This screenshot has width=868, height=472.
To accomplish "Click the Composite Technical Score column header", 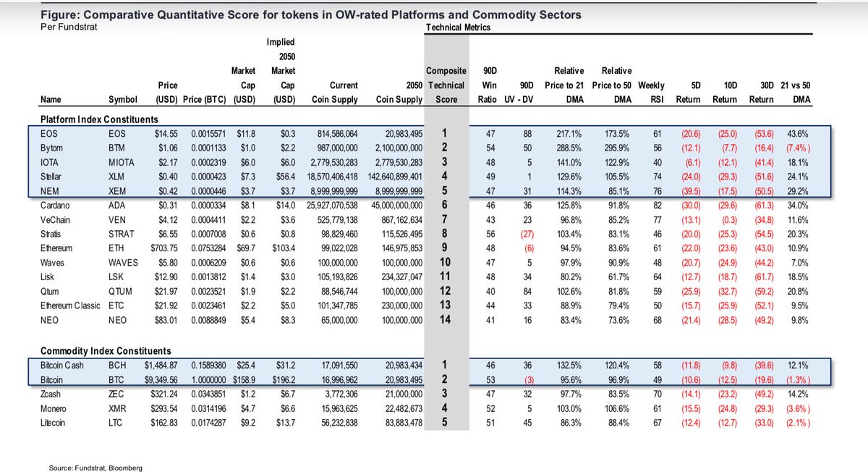I will (x=446, y=85).
